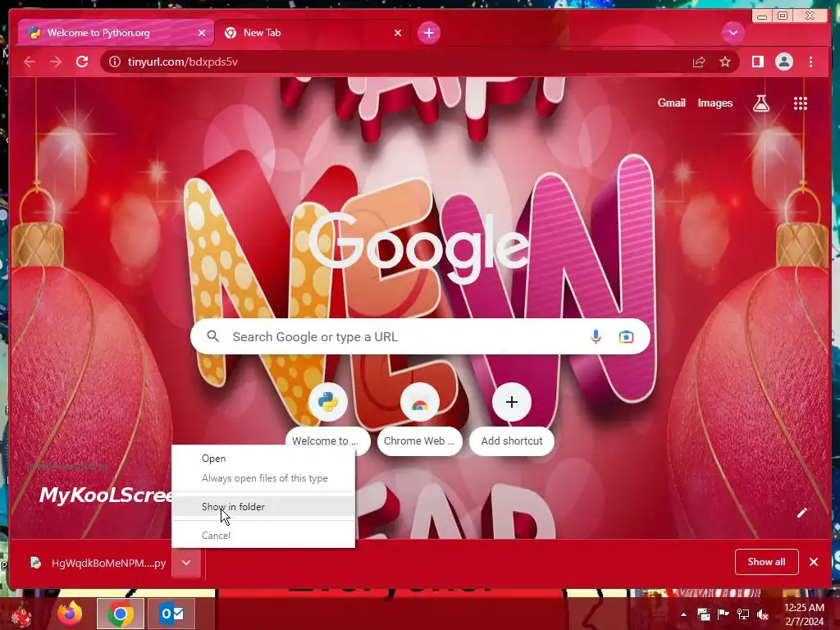Open Search Labs flask icon

[760, 103]
